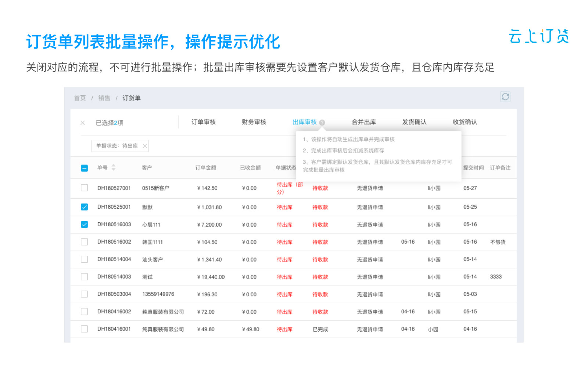Open the help icon beside 出库审核
The image size is (588, 368).
tap(322, 123)
